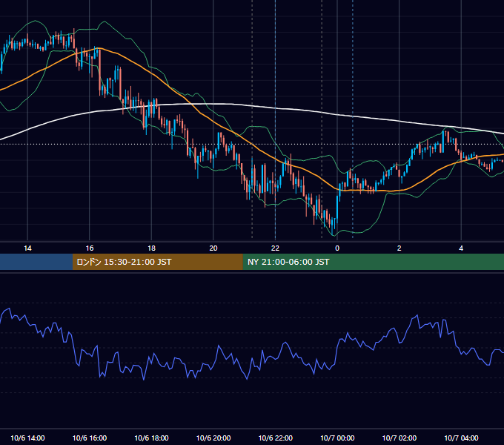The image size is (504, 445).
Task: Click hour label 2 on price chart axis
Action: click(399, 248)
